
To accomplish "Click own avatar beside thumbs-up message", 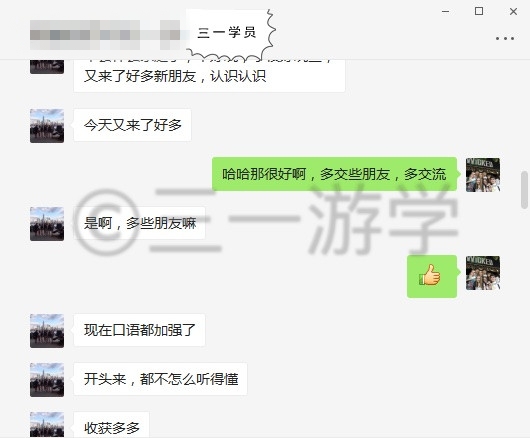I will point(483,273).
